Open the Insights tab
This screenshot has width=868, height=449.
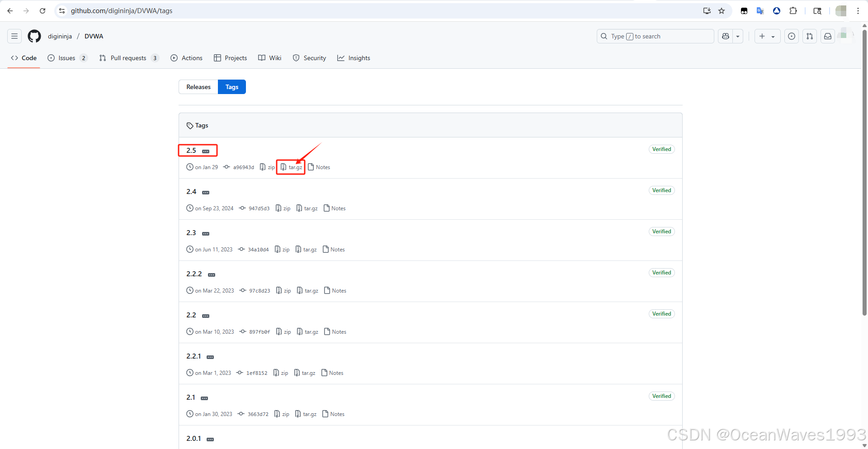pos(354,58)
